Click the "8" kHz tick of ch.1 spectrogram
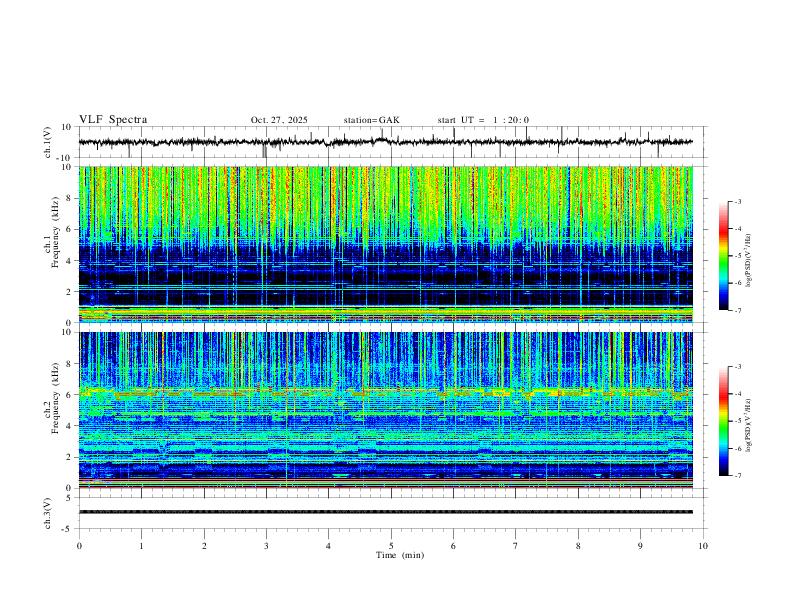Viewport: 792px width, 612px height. (69, 198)
